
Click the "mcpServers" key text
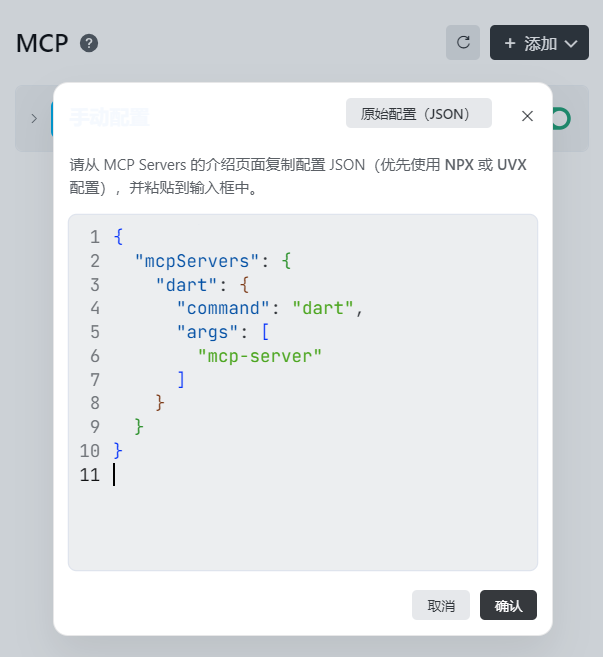197,261
